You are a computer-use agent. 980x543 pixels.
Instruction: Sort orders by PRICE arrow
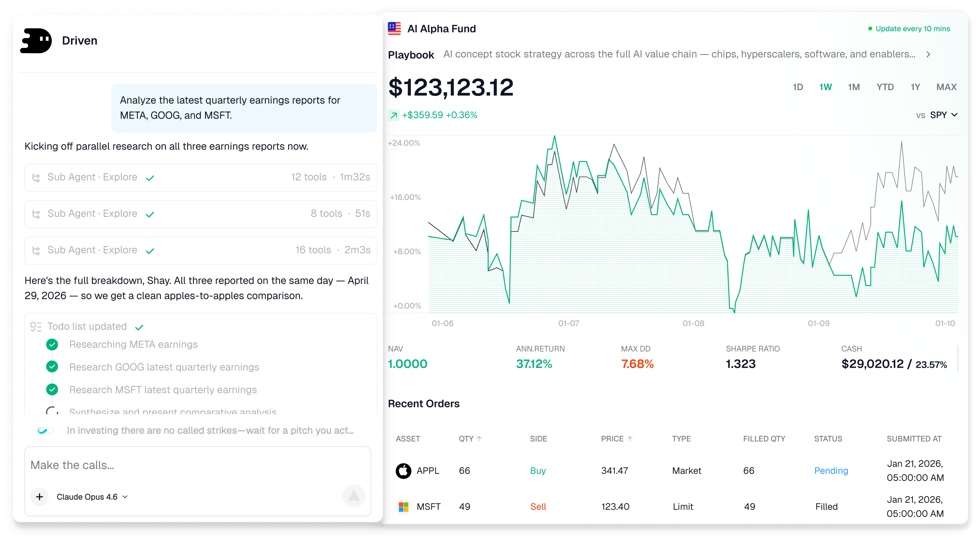(630, 438)
